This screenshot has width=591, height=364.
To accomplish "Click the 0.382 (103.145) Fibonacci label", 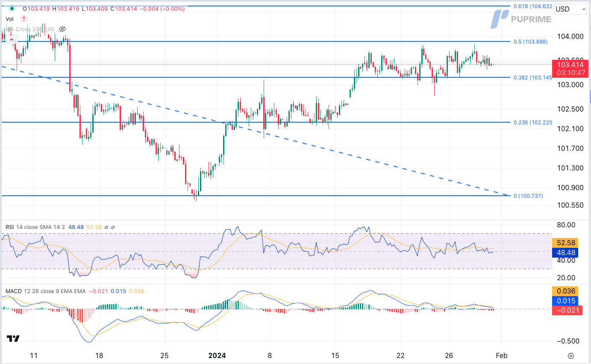I will click(x=533, y=77).
